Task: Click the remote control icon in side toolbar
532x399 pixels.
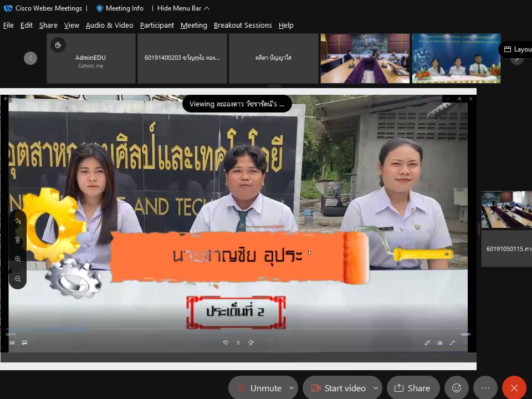Action: (18, 240)
